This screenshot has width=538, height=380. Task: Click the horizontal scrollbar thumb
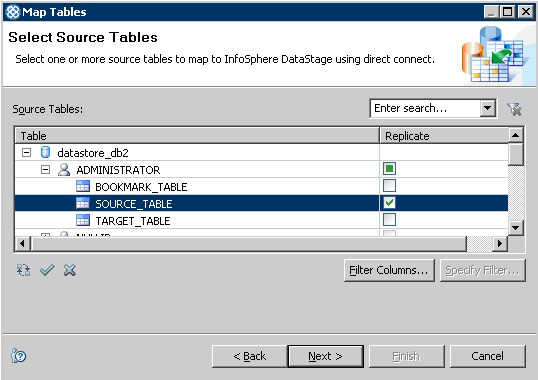pos(248,244)
